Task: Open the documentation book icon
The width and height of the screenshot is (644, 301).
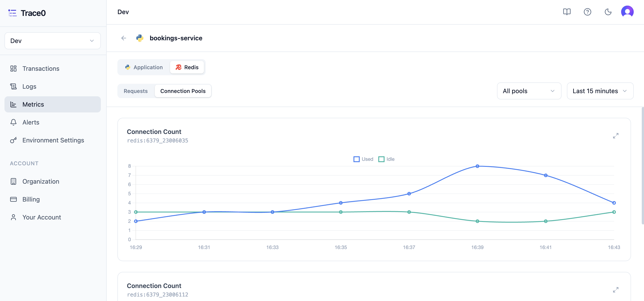Action: click(x=566, y=12)
